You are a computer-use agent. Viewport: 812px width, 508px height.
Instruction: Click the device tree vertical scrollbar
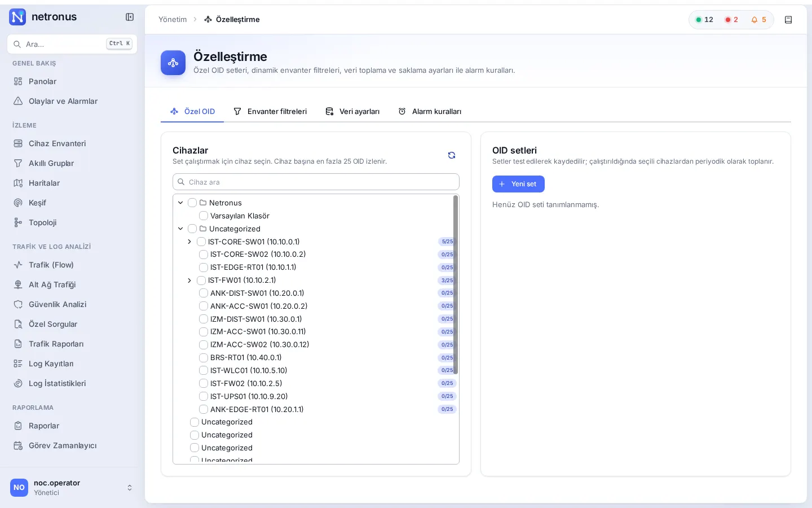click(x=456, y=284)
